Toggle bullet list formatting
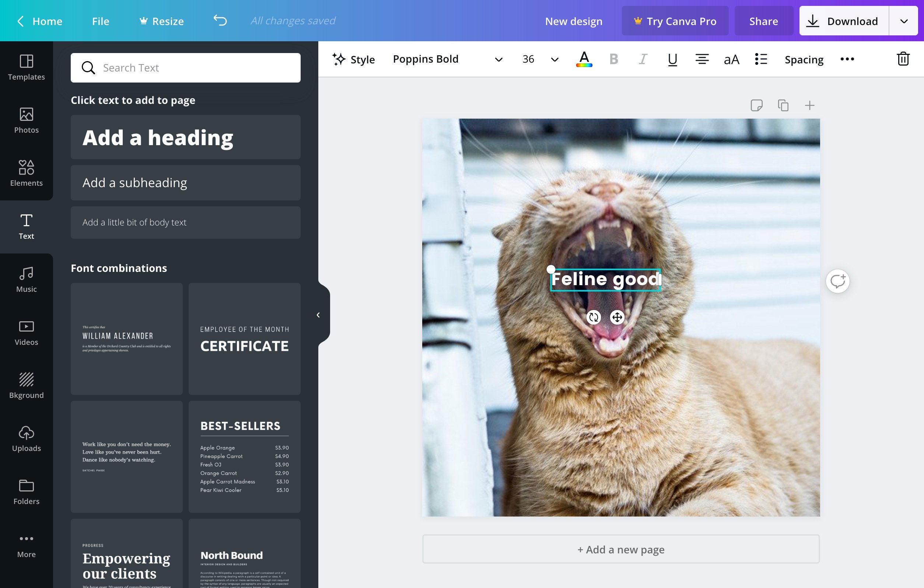 pos(761,59)
